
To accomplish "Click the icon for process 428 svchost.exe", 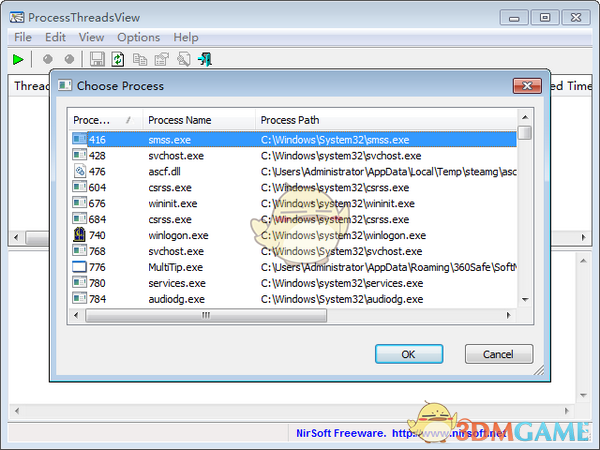I will coord(80,155).
